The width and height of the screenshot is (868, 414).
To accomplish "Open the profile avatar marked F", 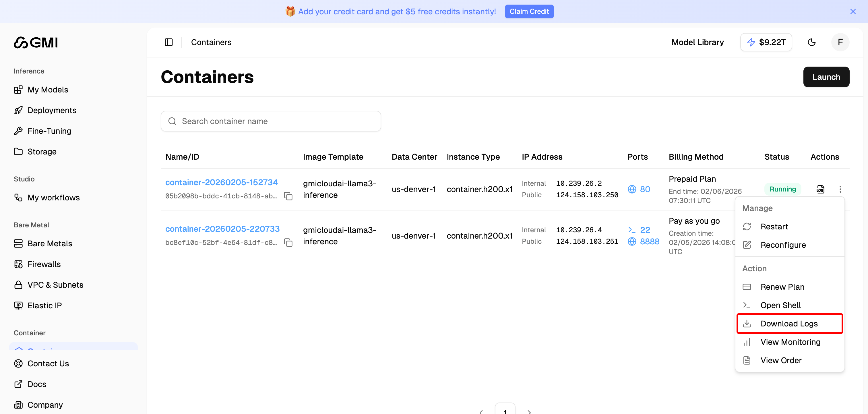I will 840,42.
